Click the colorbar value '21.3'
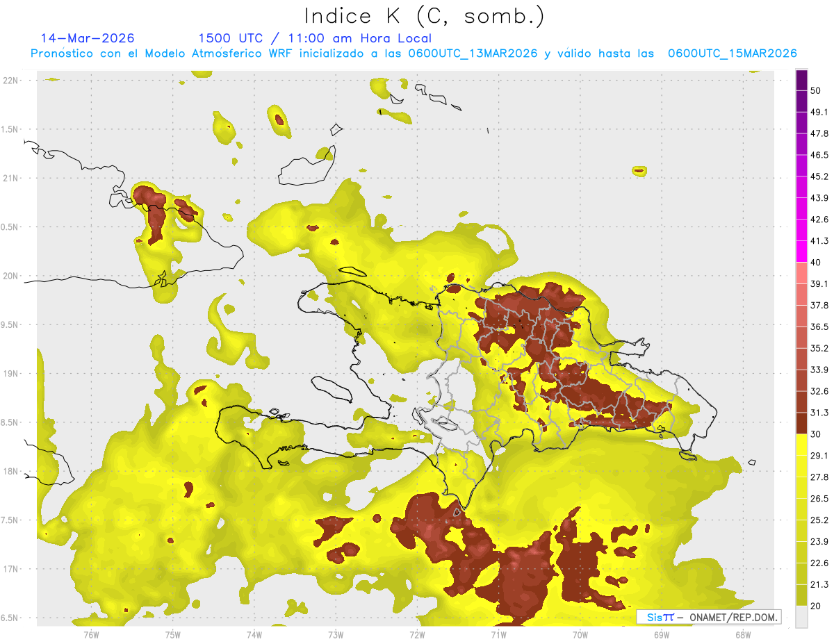834x644 pixels. click(x=819, y=584)
